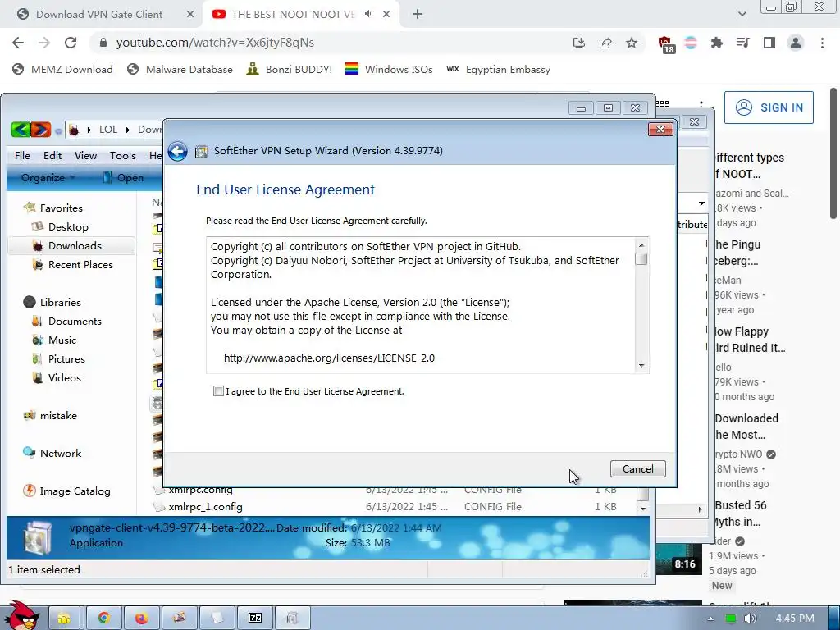Open the tab search dropdown chevron
This screenshot has width=840, height=630.
tap(742, 14)
